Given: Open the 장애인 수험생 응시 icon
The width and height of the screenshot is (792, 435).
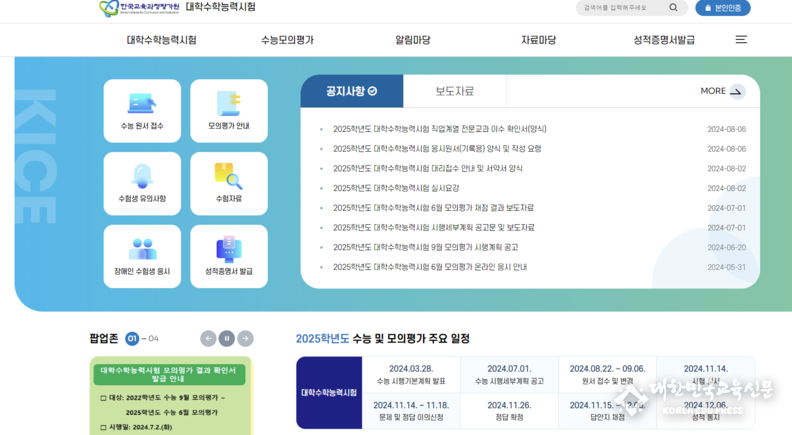Looking at the screenshot, I should tap(142, 256).
